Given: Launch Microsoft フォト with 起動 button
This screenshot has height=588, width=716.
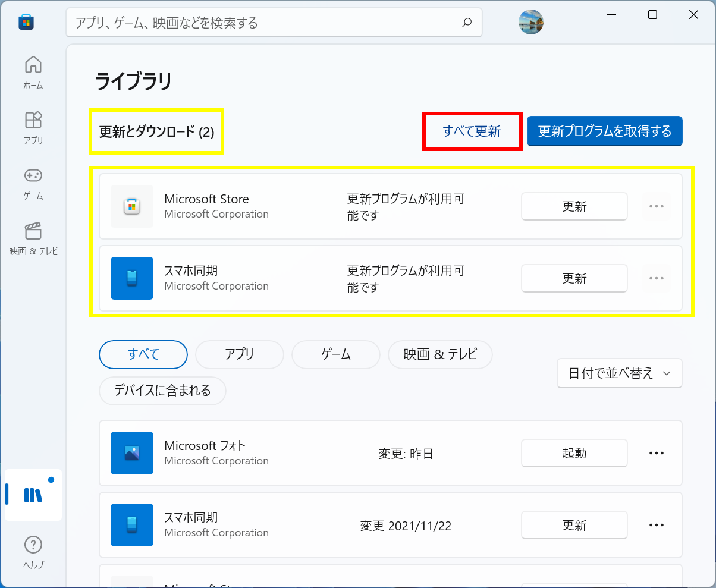Looking at the screenshot, I should [x=574, y=453].
